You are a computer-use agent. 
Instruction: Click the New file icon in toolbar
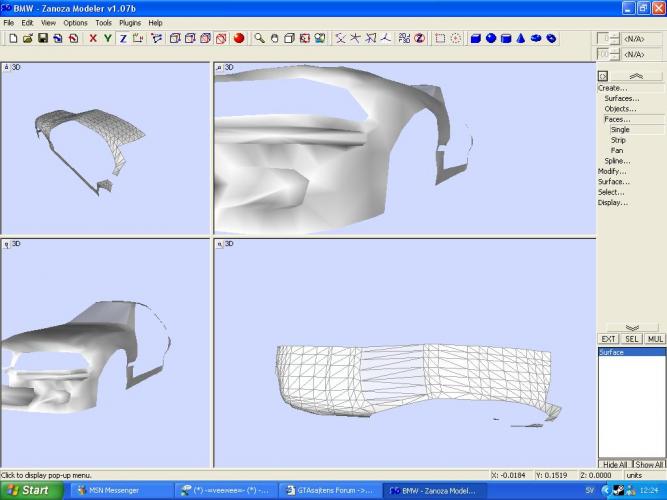(x=11, y=39)
